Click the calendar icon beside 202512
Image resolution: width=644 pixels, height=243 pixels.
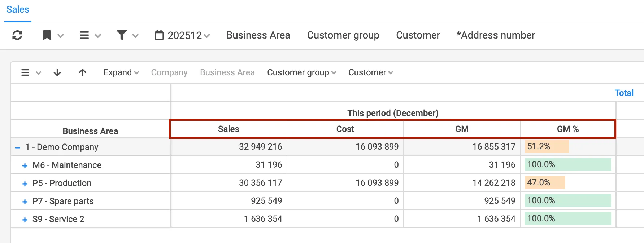click(x=159, y=35)
